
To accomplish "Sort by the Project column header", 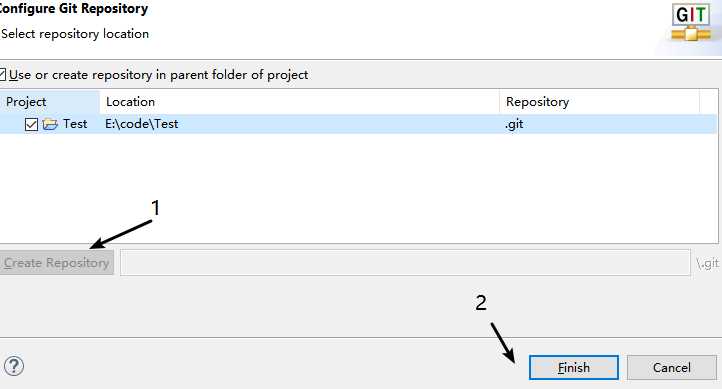I will pos(50,102).
